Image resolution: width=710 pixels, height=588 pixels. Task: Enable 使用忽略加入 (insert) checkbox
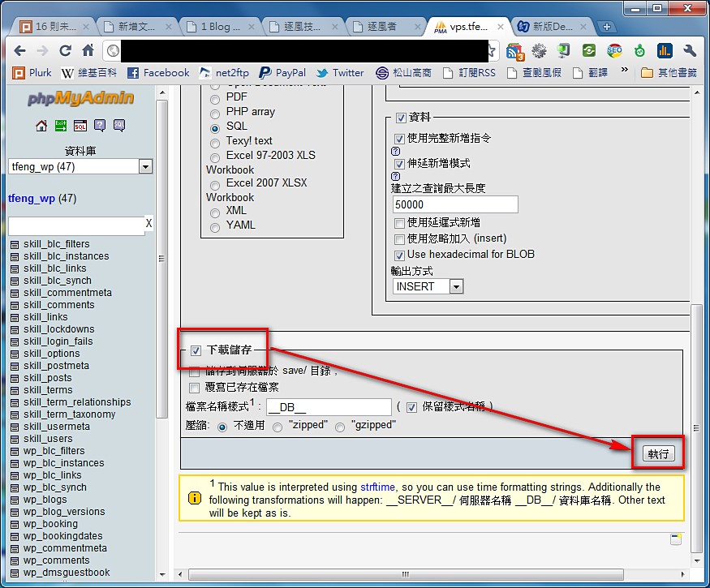(399, 239)
